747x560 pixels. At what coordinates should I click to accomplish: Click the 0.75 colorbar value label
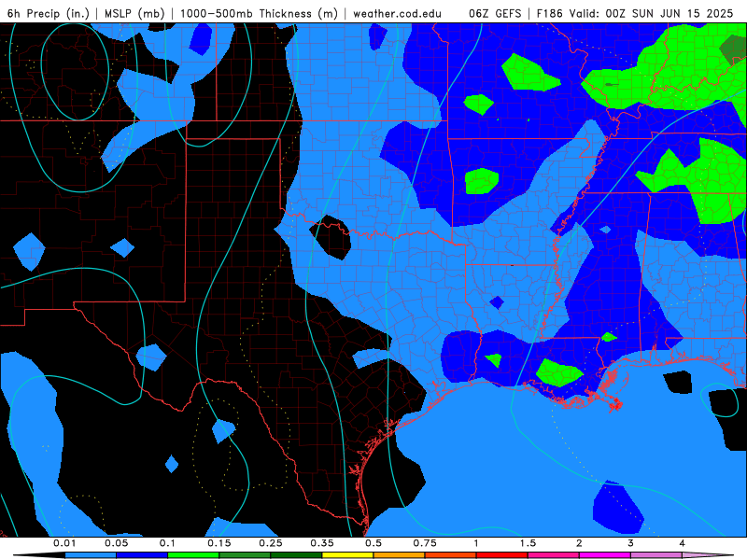click(425, 543)
